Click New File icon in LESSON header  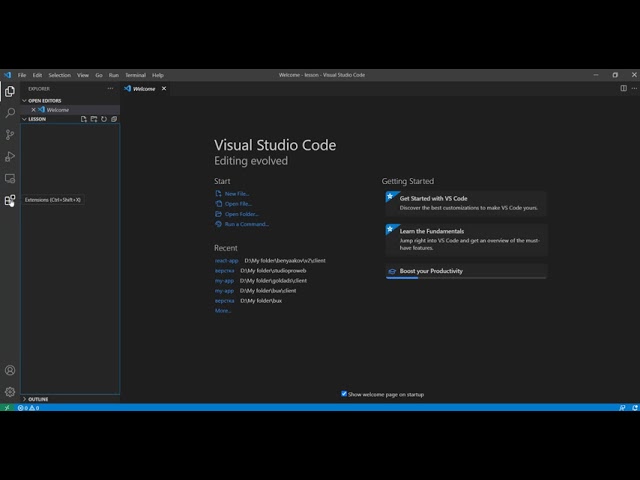tap(84, 119)
